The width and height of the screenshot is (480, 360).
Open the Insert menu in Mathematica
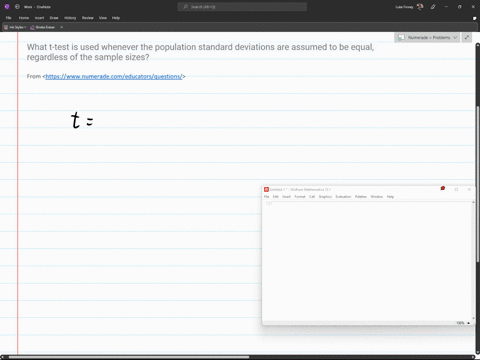[x=286, y=197]
